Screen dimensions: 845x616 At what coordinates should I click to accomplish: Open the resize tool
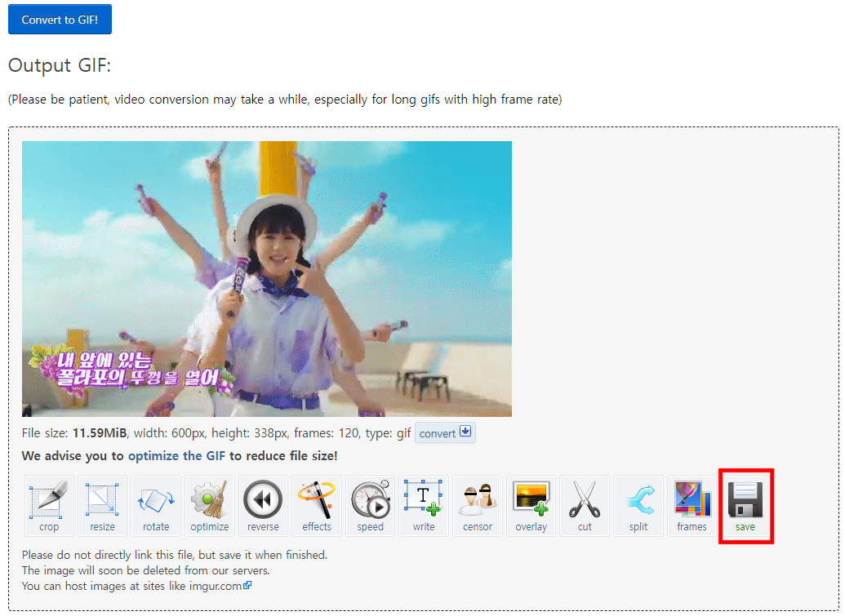pos(102,506)
